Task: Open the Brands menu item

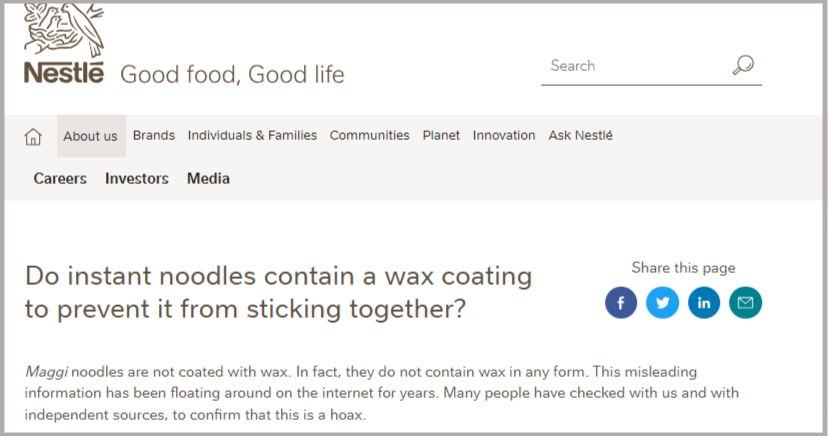Action: (154, 135)
